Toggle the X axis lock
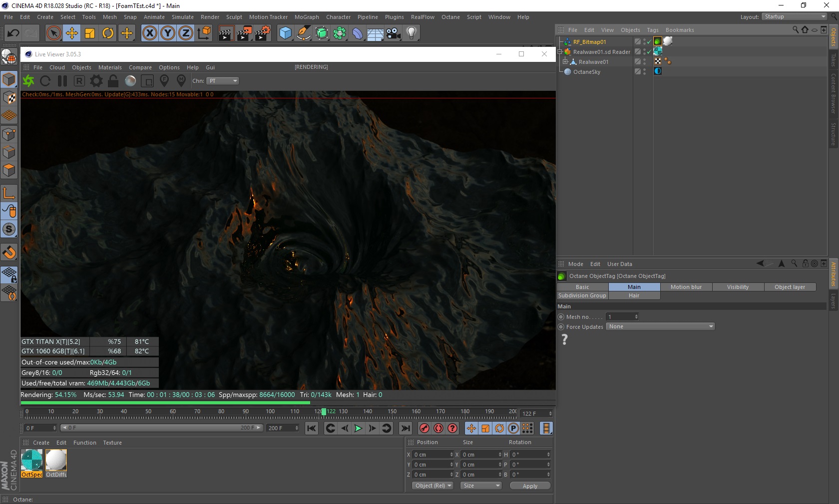This screenshot has width=839, height=504. pos(149,33)
